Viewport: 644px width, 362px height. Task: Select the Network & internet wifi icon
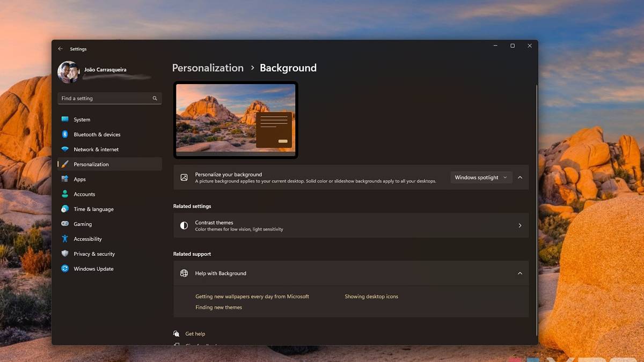pos(65,150)
